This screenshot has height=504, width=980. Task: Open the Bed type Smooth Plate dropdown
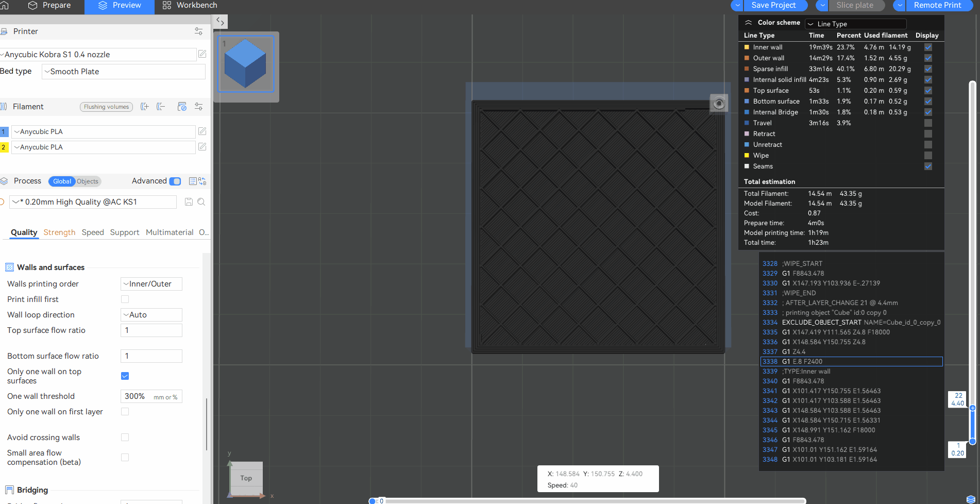click(x=124, y=72)
